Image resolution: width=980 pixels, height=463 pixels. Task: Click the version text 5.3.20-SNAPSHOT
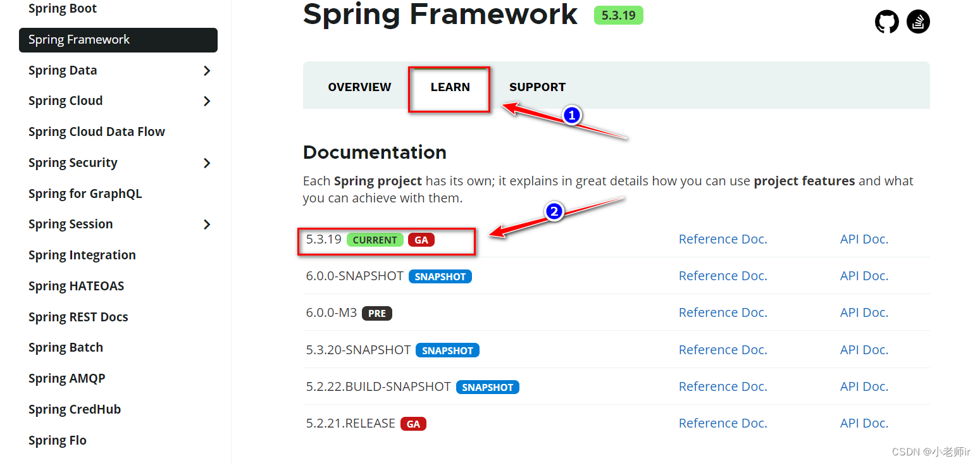(359, 350)
